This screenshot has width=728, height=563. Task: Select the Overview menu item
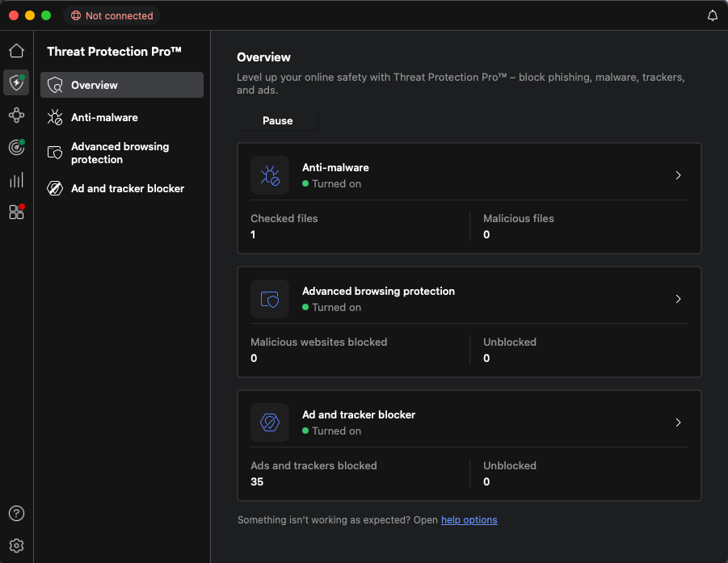coord(122,85)
